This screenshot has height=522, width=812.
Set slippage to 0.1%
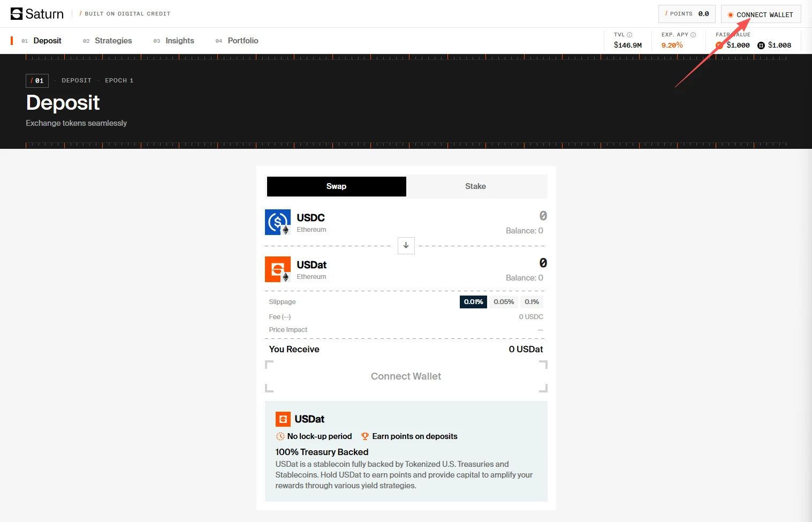532,302
